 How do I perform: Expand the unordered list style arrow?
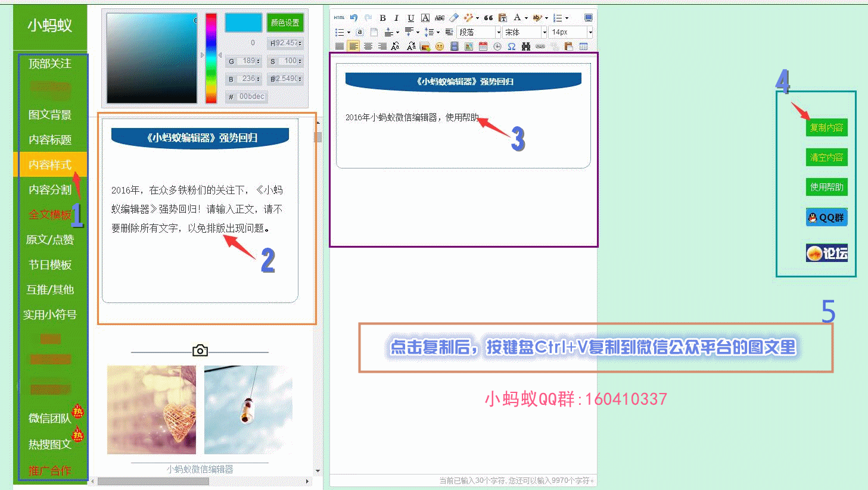click(349, 32)
